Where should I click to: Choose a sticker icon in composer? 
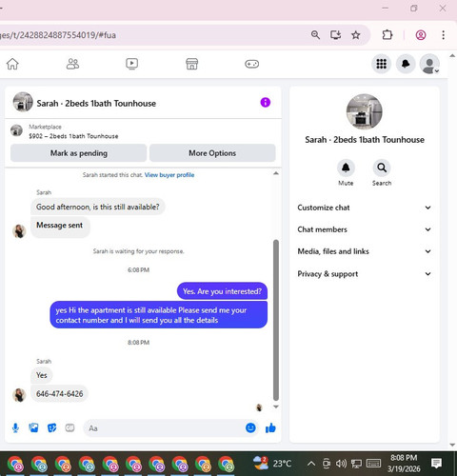(x=51, y=428)
